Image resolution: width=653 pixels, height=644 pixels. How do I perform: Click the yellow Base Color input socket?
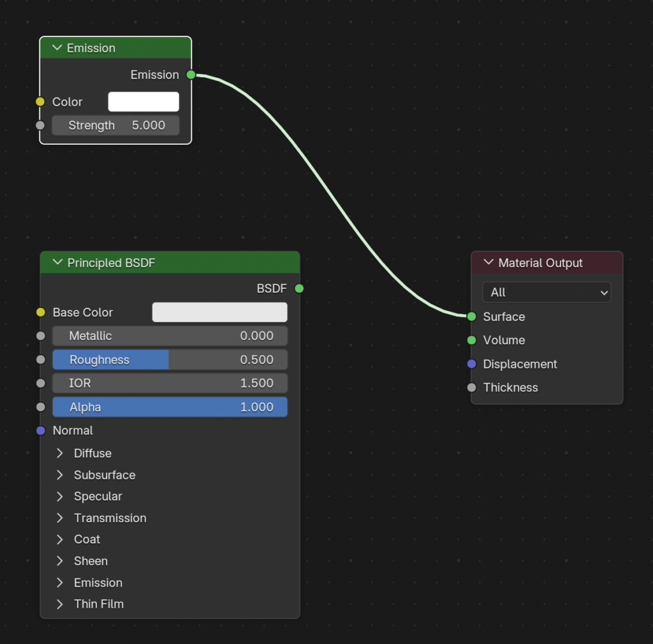point(41,312)
